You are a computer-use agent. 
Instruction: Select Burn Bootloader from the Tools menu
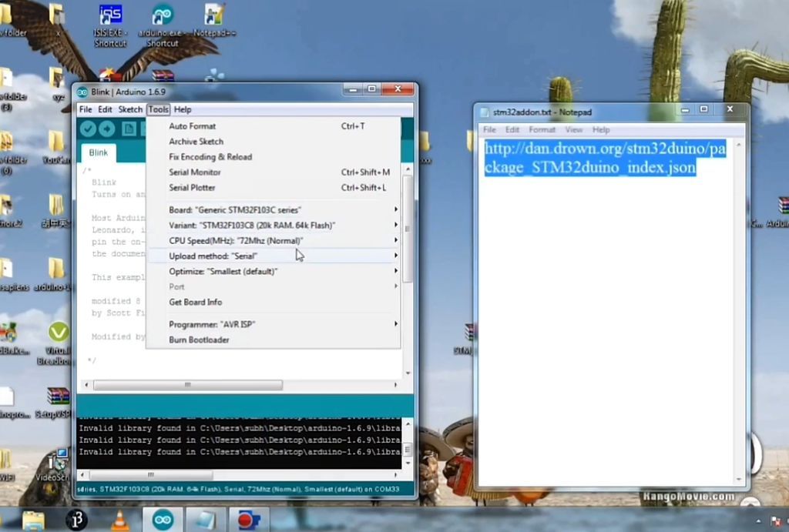[x=199, y=340]
